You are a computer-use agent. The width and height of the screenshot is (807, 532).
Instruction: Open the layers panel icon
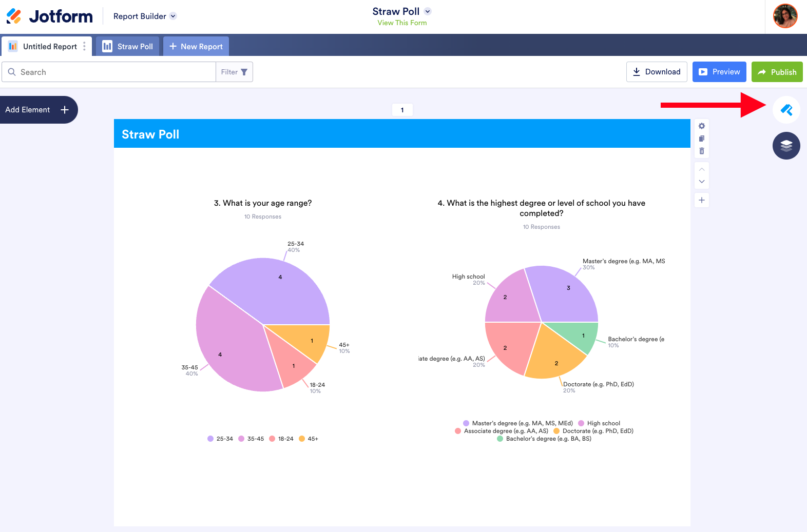pyautogui.click(x=786, y=146)
